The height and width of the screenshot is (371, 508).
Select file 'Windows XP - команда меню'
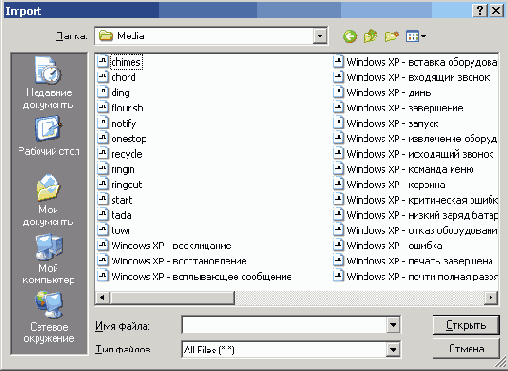pos(404,169)
